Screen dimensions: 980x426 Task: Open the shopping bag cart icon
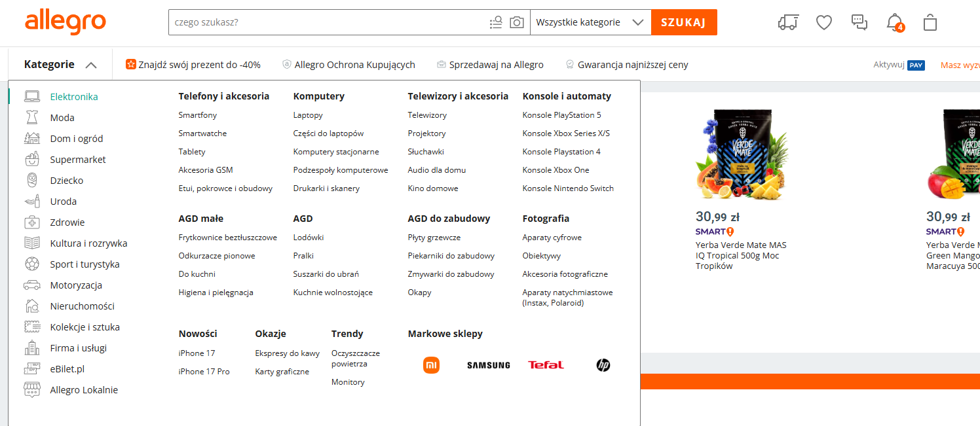coord(930,22)
